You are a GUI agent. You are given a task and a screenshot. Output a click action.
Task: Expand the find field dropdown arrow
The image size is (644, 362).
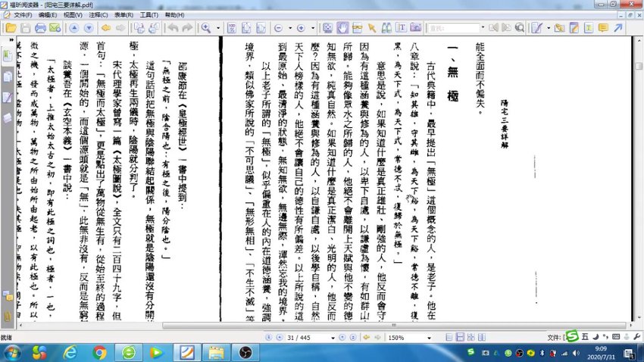click(483, 28)
